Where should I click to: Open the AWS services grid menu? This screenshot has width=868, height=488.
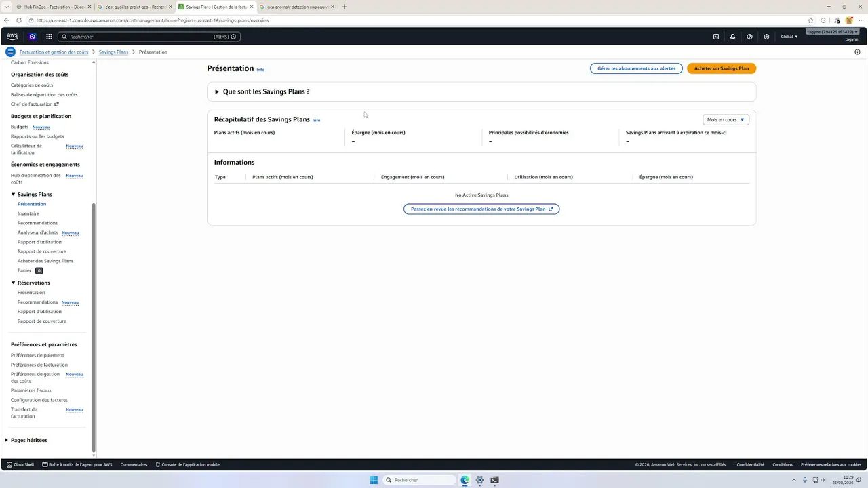pos(49,37)
